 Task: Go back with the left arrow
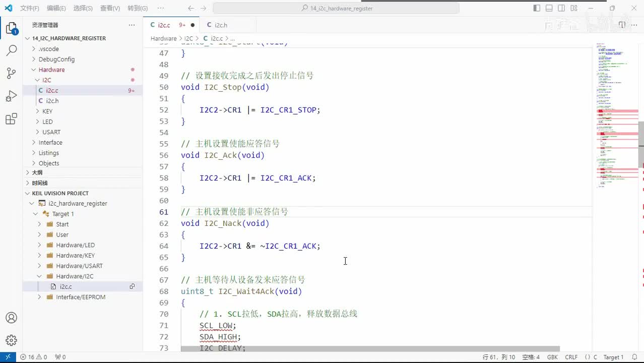[190, 8]
